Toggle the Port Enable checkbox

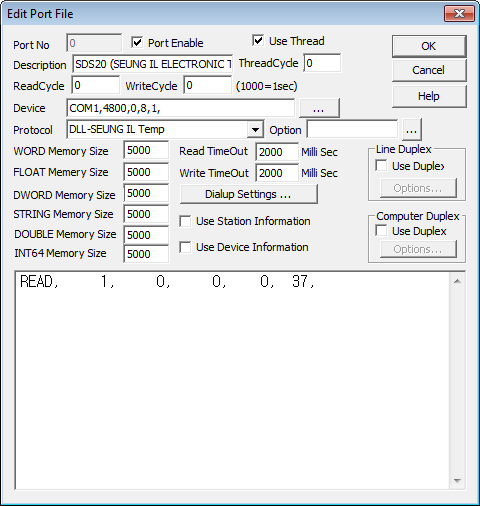(x=137, y=43)
